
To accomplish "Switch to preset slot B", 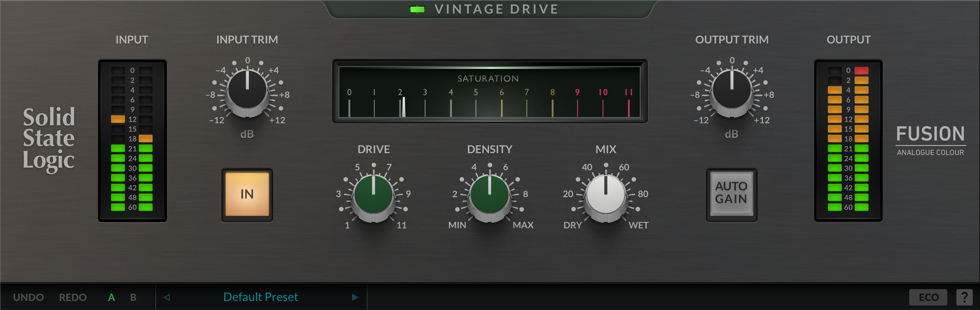I will pos(133,297).
